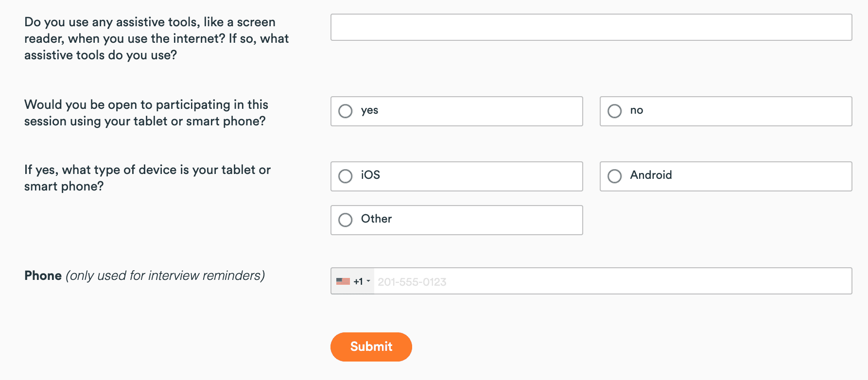Click the Submit button
The height and width of the screenshot is (380, 868).
[x=371, y=346]
